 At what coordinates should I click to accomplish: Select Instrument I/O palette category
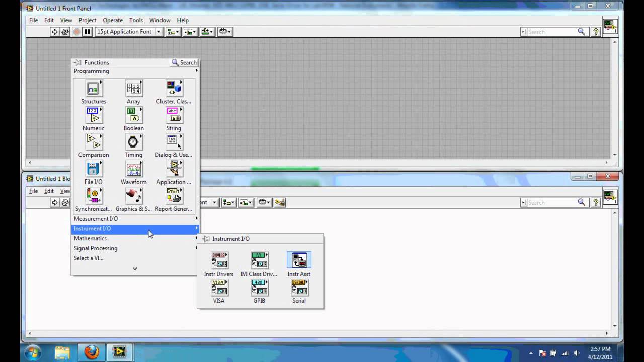[136, 229]
